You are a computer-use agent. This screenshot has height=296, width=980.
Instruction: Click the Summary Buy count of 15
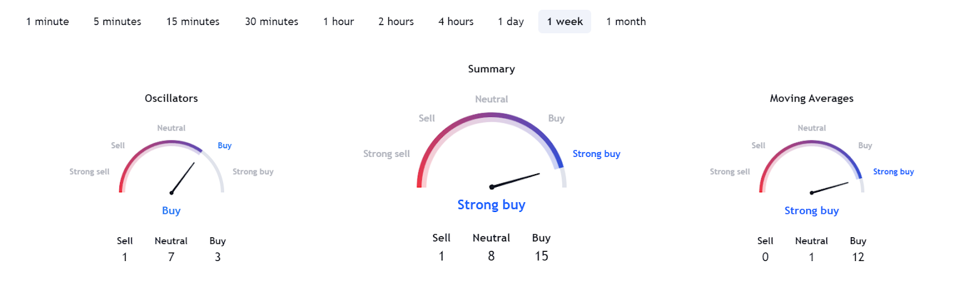pos(541,256)
